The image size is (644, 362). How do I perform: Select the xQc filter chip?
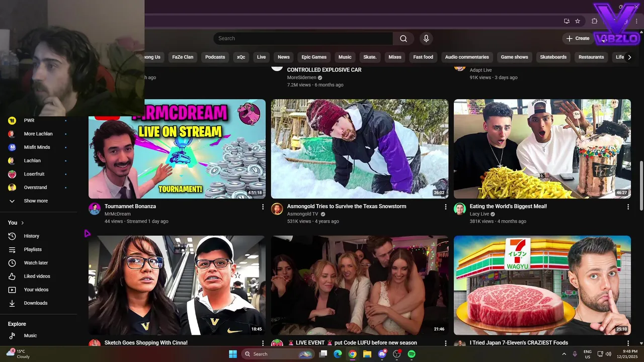[x=241, y=57]
